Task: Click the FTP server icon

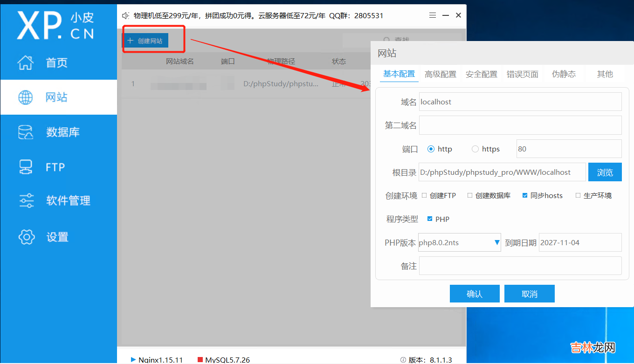Action: tap(26, 167)
